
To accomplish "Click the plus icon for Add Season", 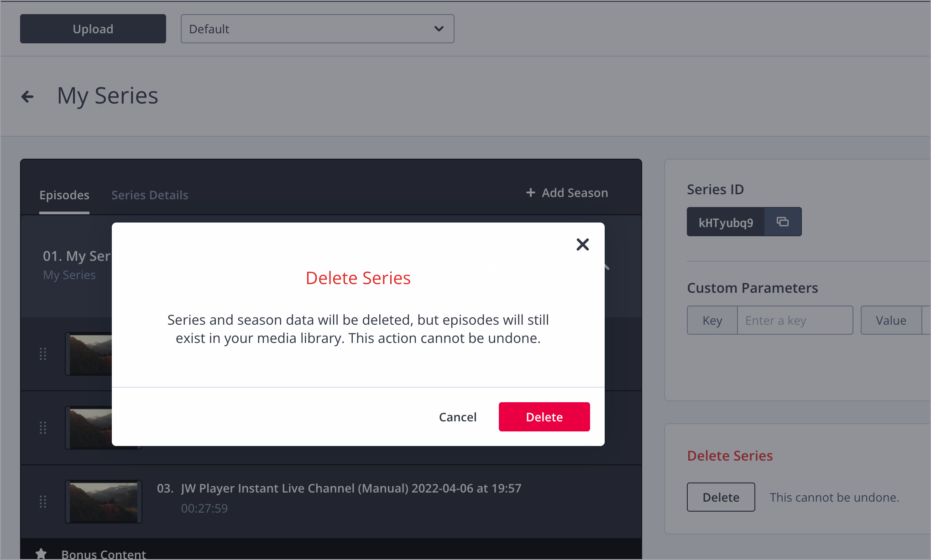I will (530, 192).
